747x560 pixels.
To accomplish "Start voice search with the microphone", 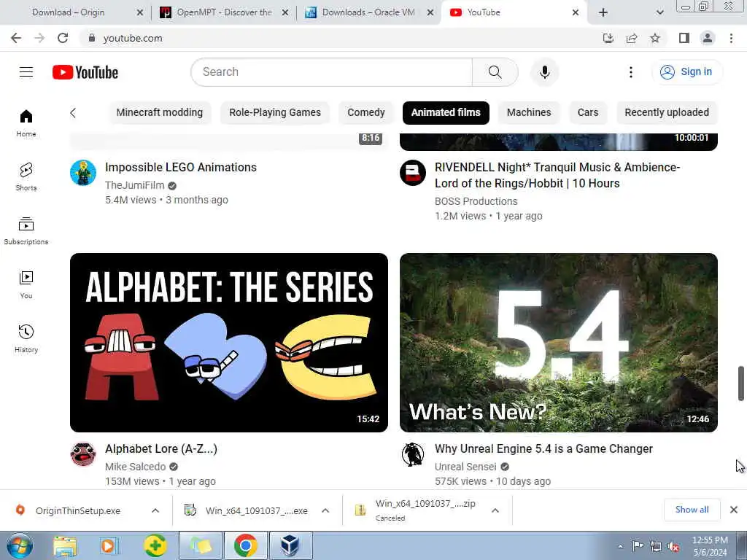I will (x=544, y=72).
